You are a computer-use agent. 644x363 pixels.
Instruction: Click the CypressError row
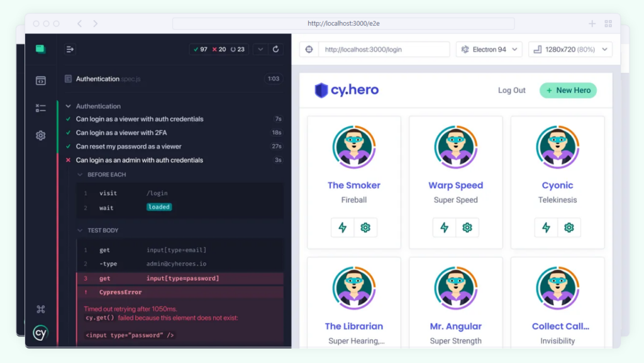(180, 293)
